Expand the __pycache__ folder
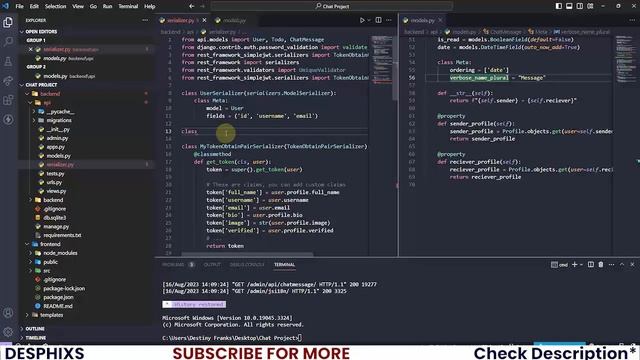Image resolution: width=640 pixels, height=360 pixels. tap(34, 111)
